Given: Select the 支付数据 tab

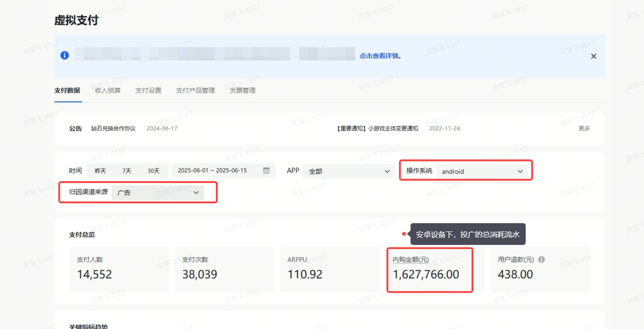Looking at the screenshot, I should [67, 91].
